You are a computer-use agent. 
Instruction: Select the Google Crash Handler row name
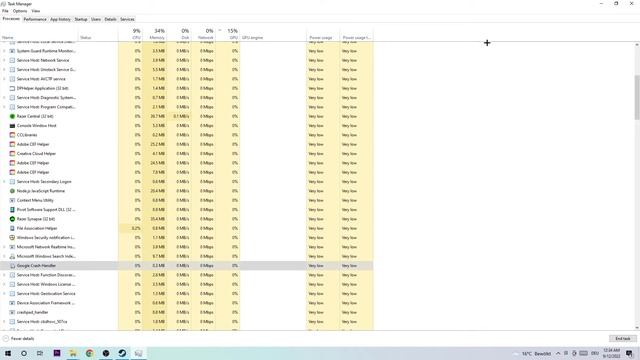pos(36,266)
